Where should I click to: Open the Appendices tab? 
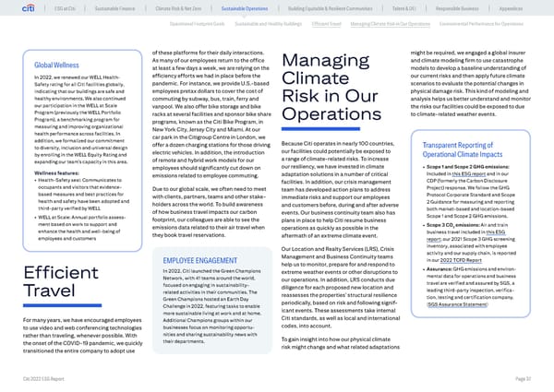click(x=524, y=9)
